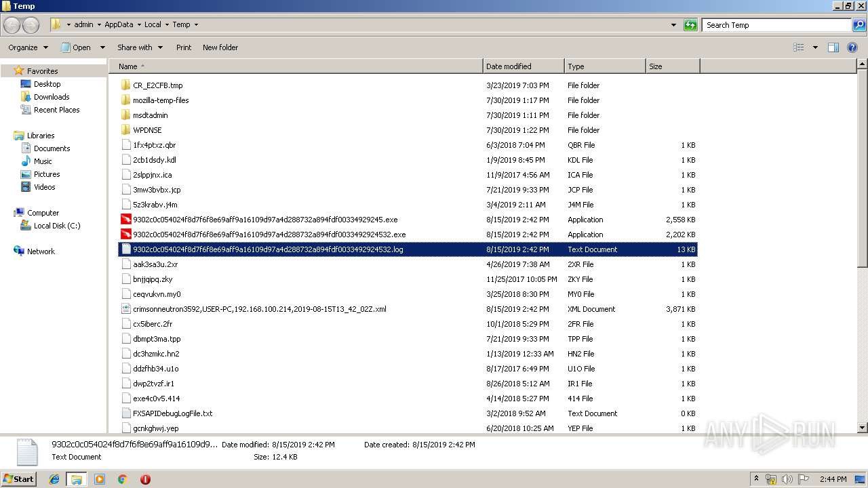Click the Search Temp input field
The width and height of the screenshot is (868, 488).
pos(776,25)
